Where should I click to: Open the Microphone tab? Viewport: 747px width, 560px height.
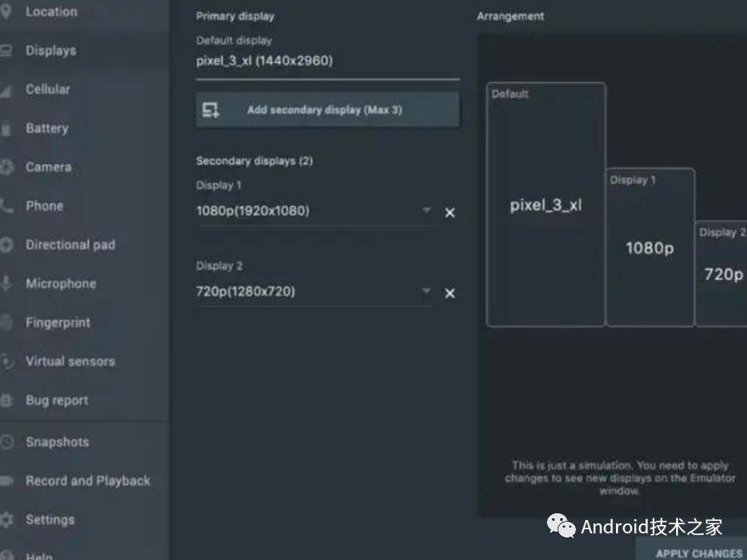pyautogui.click(x=84, y=283)
